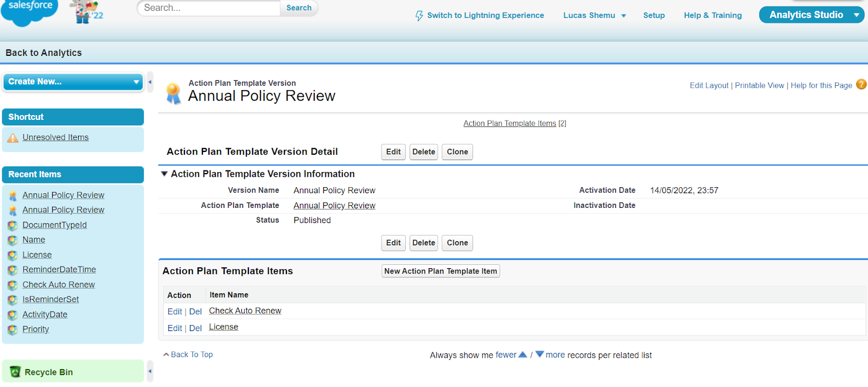Click the fewer records up-arrow icon
Image resolution: width=868 pixels, height=387 pixels.
tap(523, 354)
